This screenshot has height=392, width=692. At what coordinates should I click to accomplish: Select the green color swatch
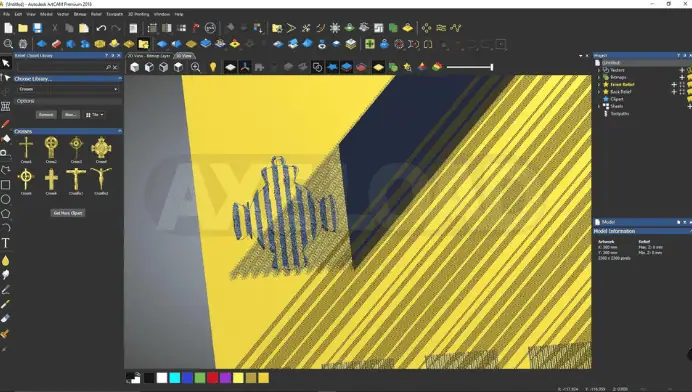point(200,378)
